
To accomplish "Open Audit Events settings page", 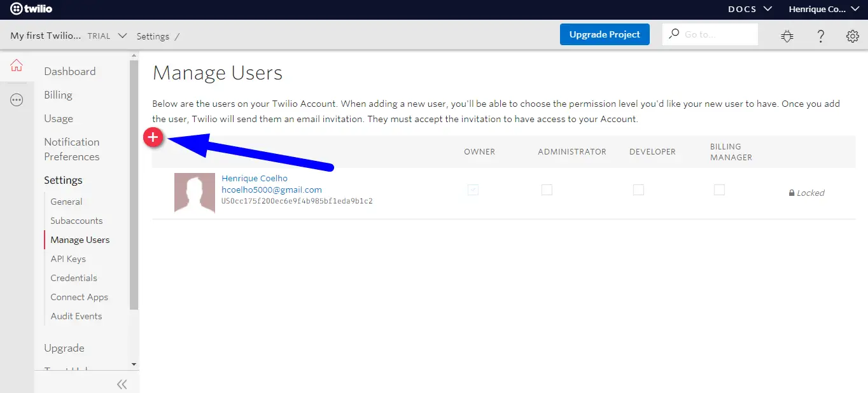I will click(x=76, y=316).
